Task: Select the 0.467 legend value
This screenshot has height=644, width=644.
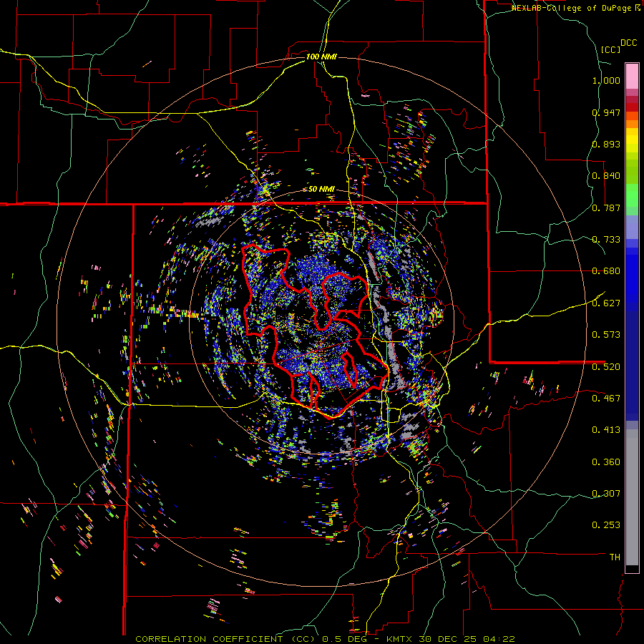Action: pos(606,399)
